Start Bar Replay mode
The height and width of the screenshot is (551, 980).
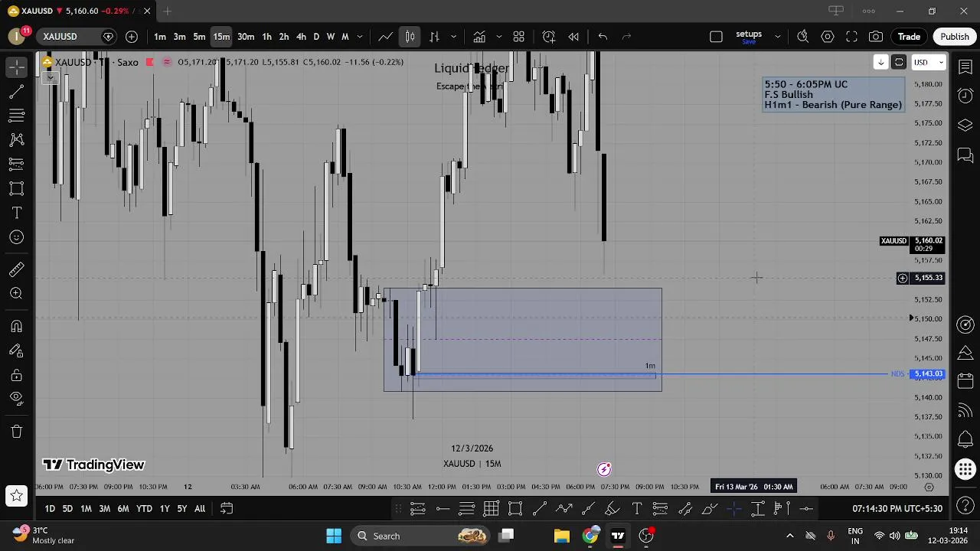[x=573, y=37]
